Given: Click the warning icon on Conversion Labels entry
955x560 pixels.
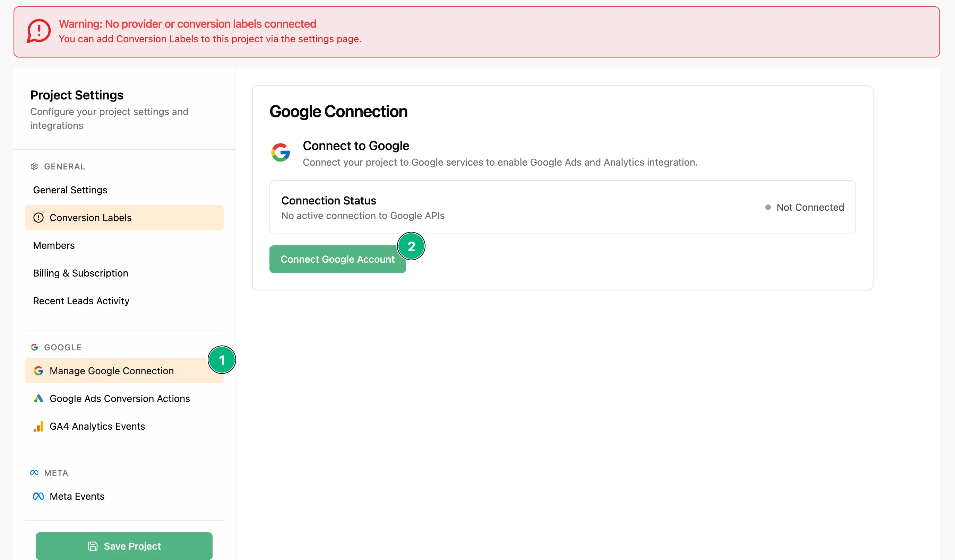Looking at the screenshot, I should (38, 218).
